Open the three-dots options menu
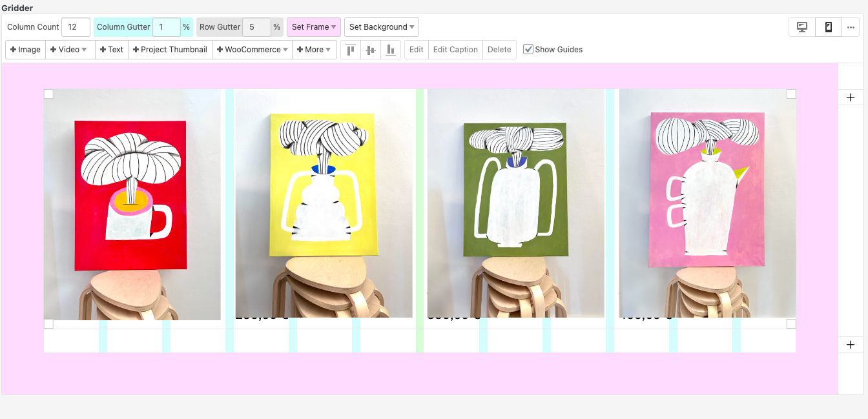 point(851,27)
